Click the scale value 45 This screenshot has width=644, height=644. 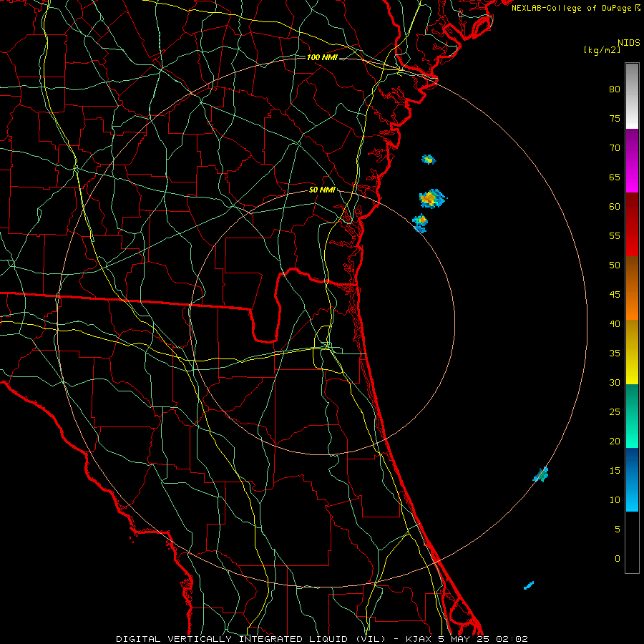(615, 295)
